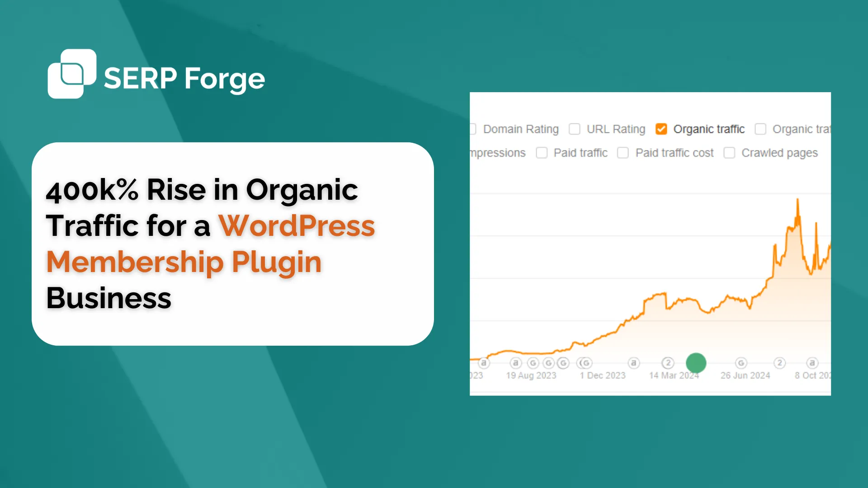Viewport: 868px width, 488px height.
Task: Toggle the URL Rating checkbox
Action: coord(574,129)
